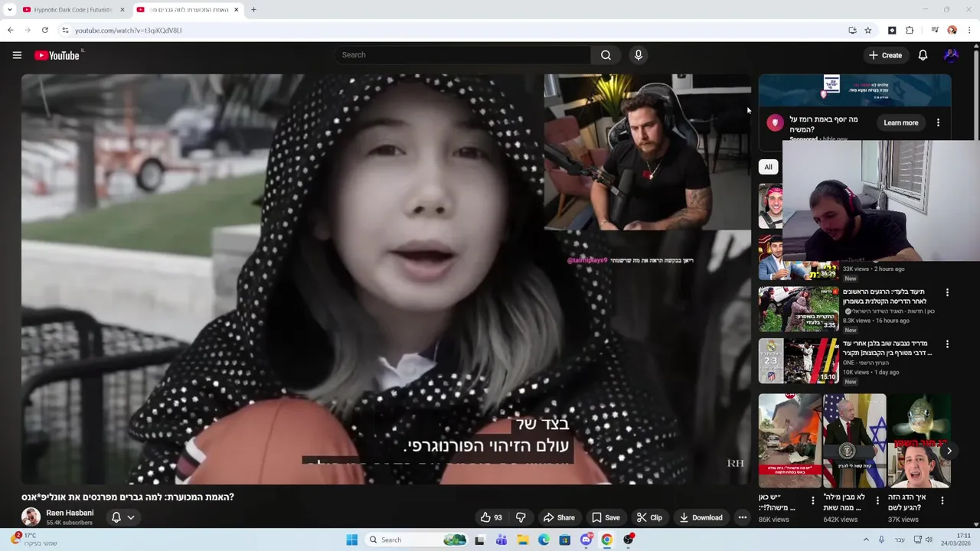Dislike the video
980x551 pixels.
click(x=521, y=517)
